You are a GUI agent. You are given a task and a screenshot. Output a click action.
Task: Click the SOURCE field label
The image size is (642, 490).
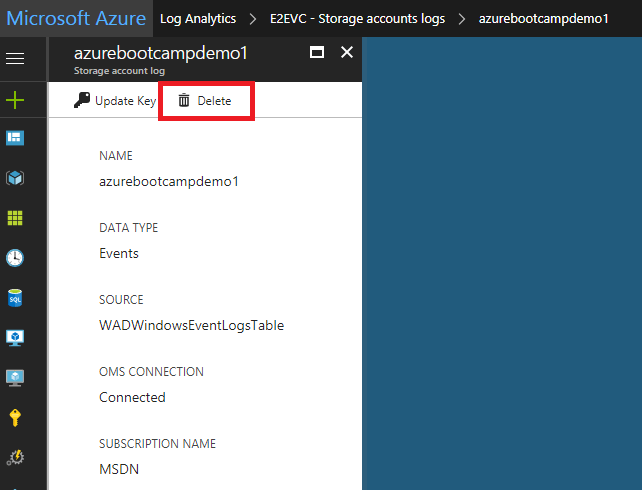click(x=121, y=300)
